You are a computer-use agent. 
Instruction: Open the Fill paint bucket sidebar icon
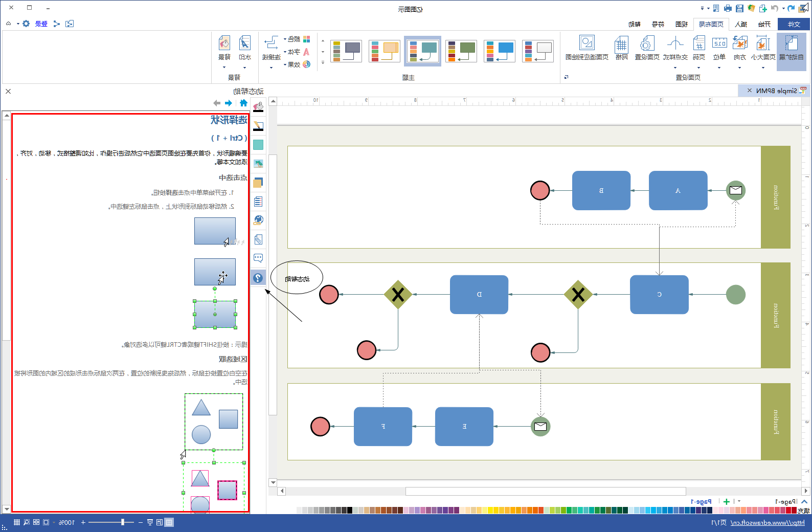pyautogui.click(x=258, y=107)
